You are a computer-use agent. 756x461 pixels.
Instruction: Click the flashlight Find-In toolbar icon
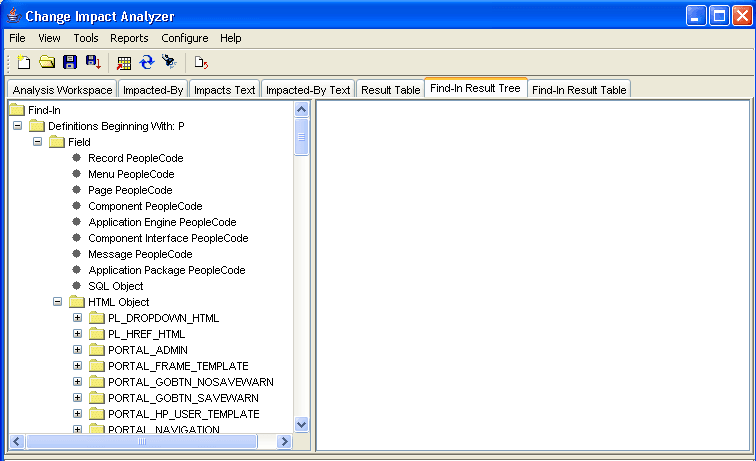169,62
